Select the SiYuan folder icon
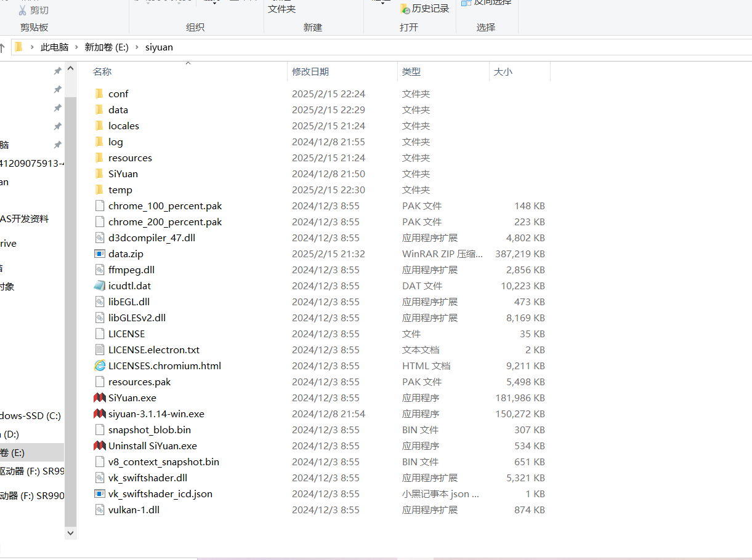The image size is (752, 560). click(99, 174)
